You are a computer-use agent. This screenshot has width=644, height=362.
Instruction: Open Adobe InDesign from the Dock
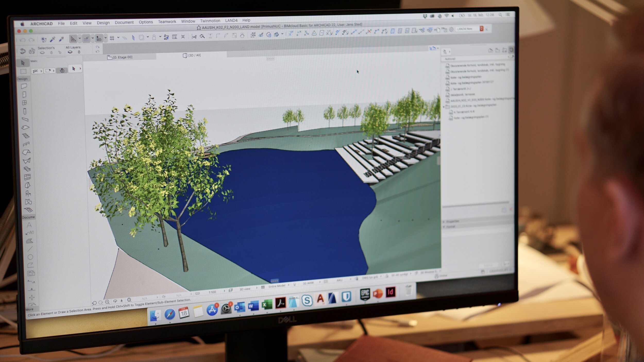pos(391,292)
